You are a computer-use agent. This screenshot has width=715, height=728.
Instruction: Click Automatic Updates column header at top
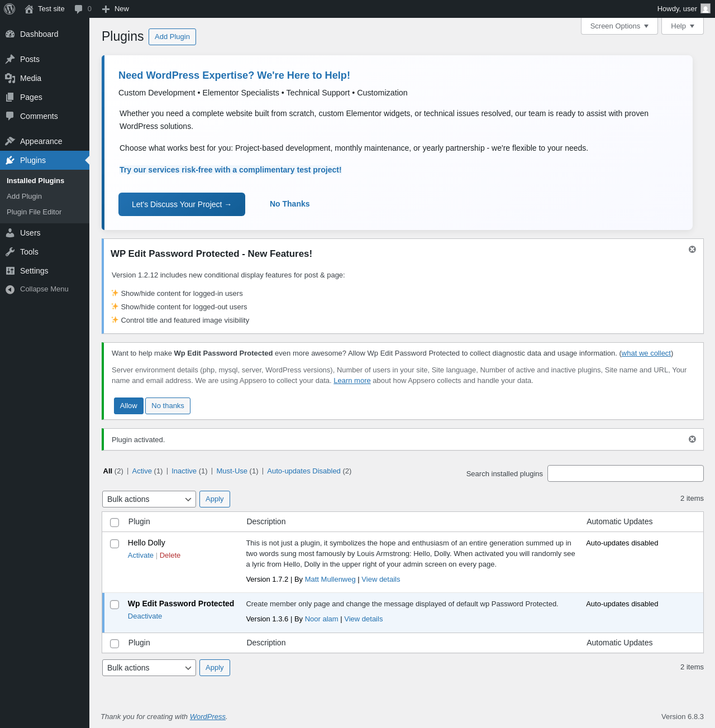(x=619, y=521)
